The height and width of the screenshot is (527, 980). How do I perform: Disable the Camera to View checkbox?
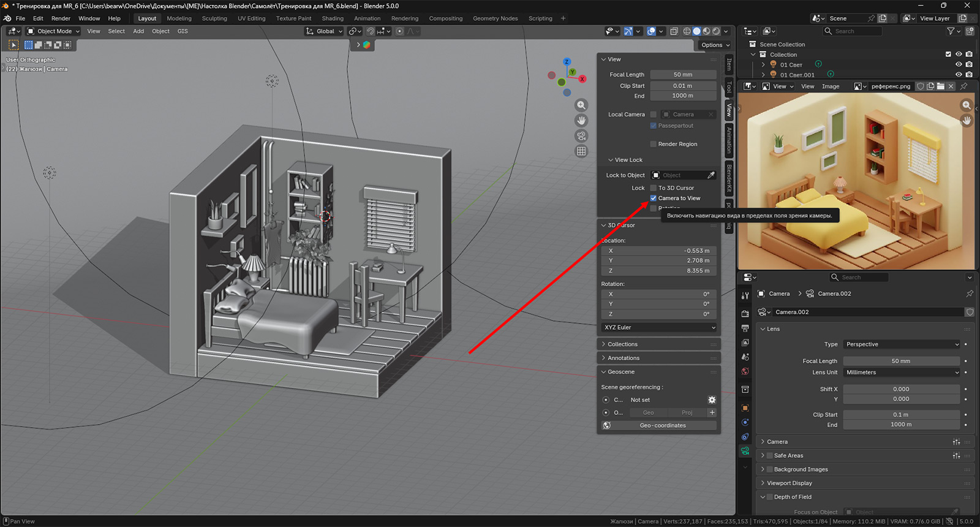point(654,198)
